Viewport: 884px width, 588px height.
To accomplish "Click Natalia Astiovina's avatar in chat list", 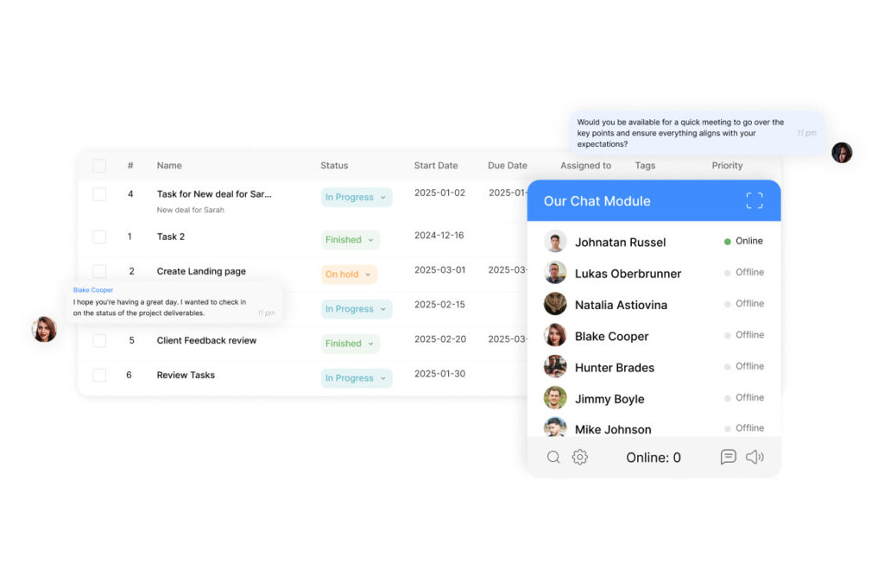I will [555, 304].
